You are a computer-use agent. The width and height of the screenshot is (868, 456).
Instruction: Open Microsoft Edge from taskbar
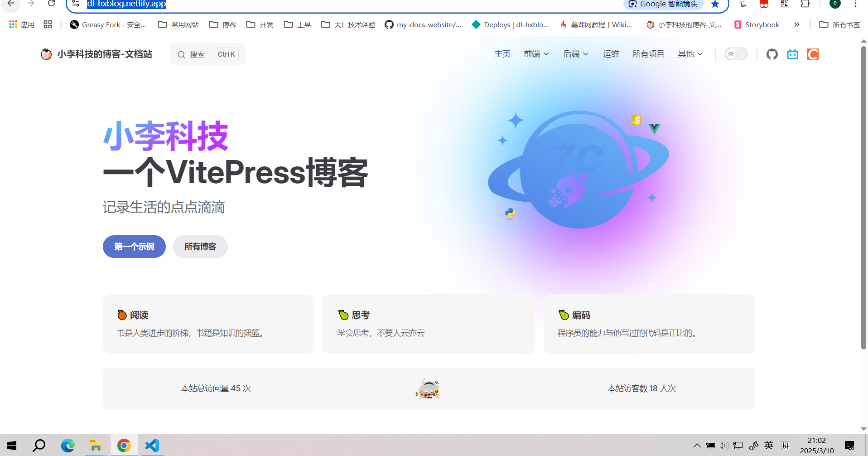pyautogui.click(x=68, y=446)
